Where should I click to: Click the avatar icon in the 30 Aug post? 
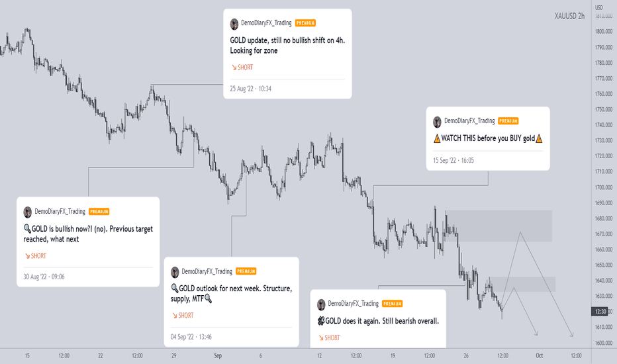coord(28,212)
